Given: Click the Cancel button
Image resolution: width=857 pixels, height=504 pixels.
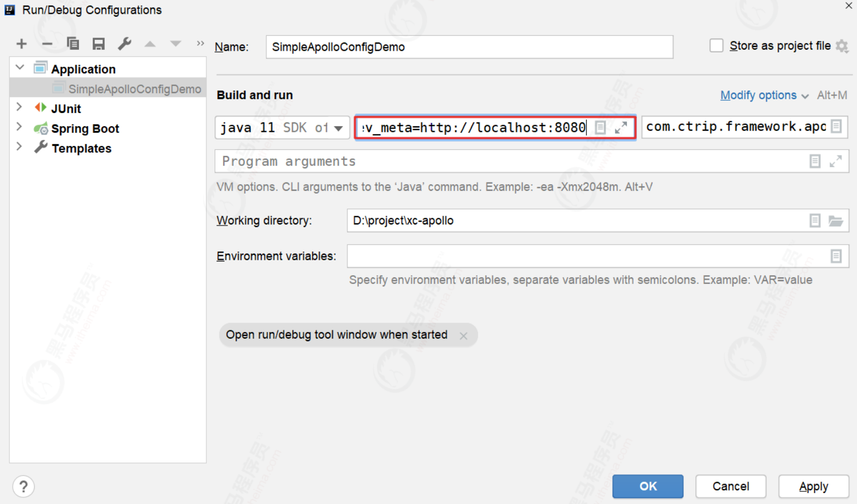Looking at the screenshot, I should [x=731, y=486].
